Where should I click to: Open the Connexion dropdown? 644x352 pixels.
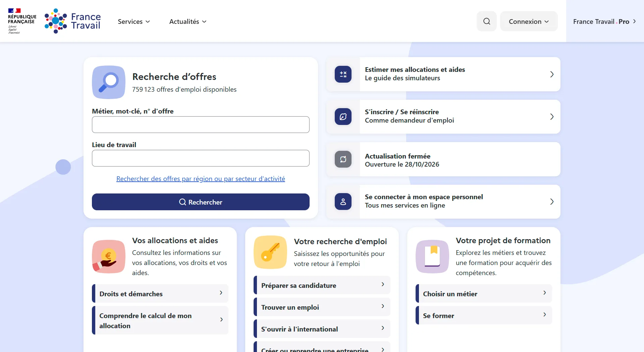(529, 21)
